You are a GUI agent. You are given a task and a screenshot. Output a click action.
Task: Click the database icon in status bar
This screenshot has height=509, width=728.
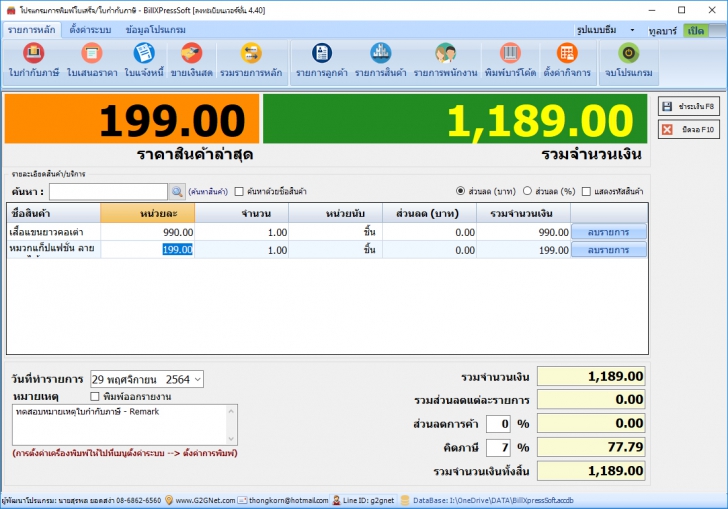tap(405, 500)
